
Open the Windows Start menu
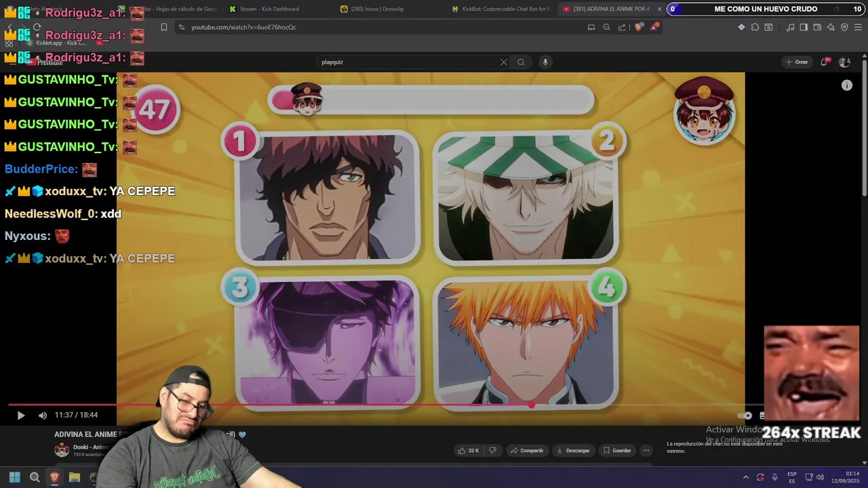click(14, 477)
